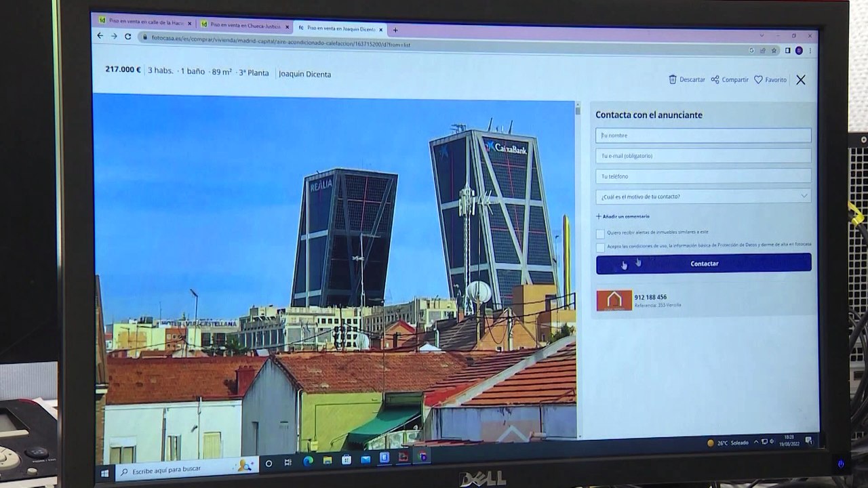Open File Explorer from the taskbar
Image resolution: width=868 pixels, height=488 pixels.
328,461
